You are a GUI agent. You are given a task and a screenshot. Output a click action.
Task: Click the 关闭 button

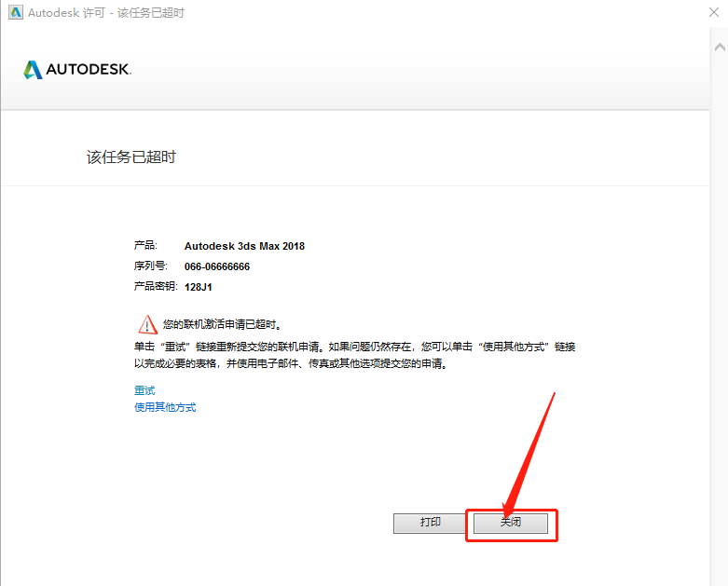[x=511, y=523]
